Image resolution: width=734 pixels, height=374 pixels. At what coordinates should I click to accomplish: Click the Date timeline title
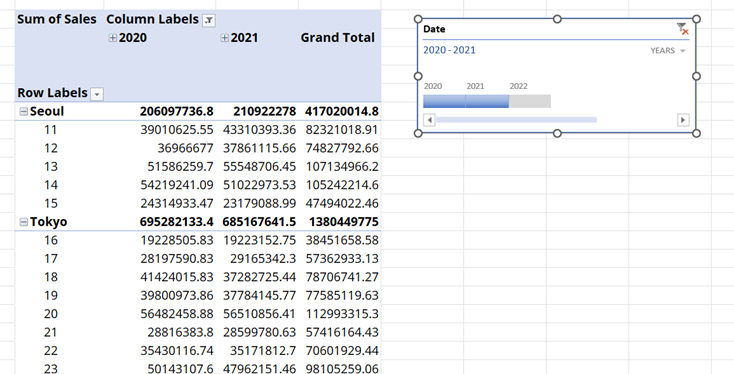tap(434, 29)
